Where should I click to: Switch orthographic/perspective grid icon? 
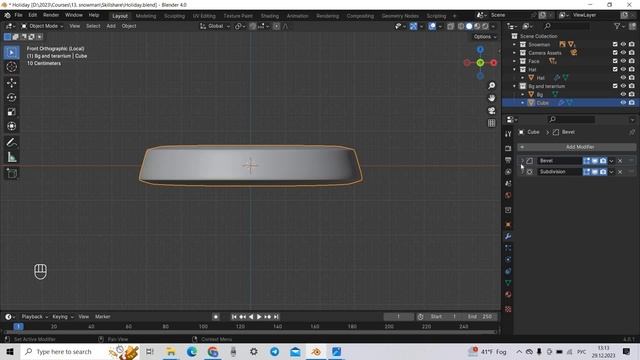[491, 123]
